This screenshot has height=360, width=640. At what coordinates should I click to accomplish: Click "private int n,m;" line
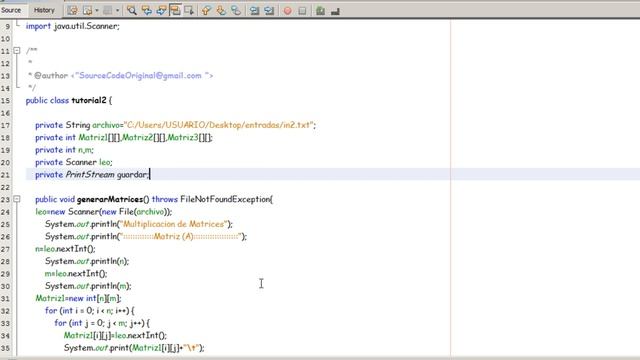64,150
